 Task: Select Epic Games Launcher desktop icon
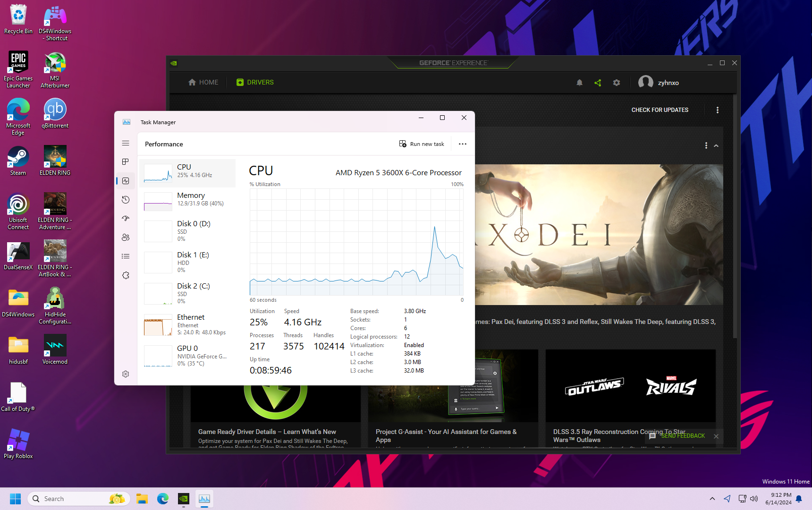point(18,70)
